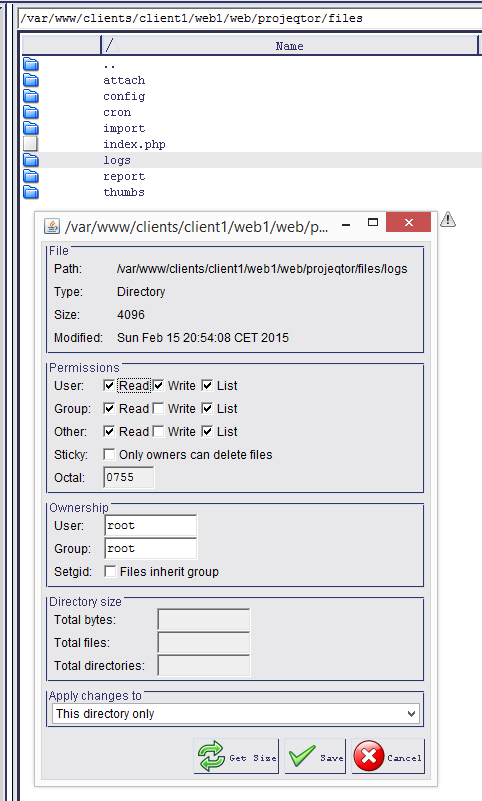
Task: Click the index.php file icon
Action: [x=31, y=144]
